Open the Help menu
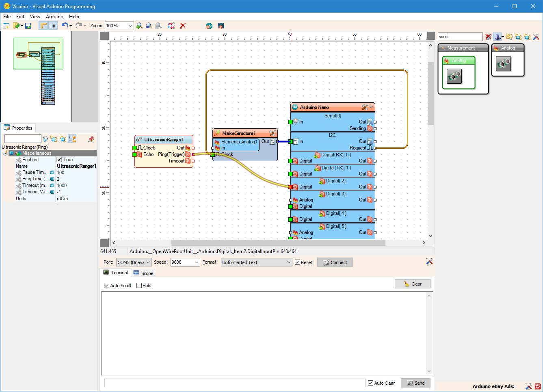This screenshot has height=392, width=543. pos(74,17)
